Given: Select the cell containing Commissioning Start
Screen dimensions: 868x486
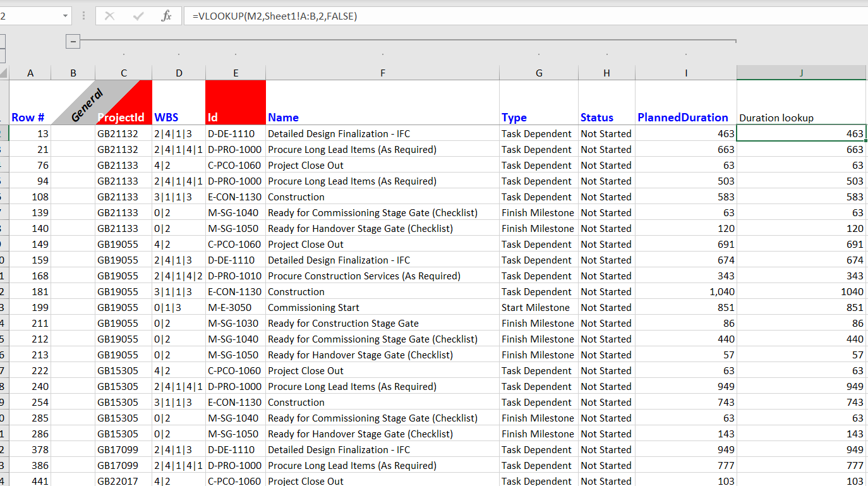Looking at the screenshot, I should pos(382,308).
